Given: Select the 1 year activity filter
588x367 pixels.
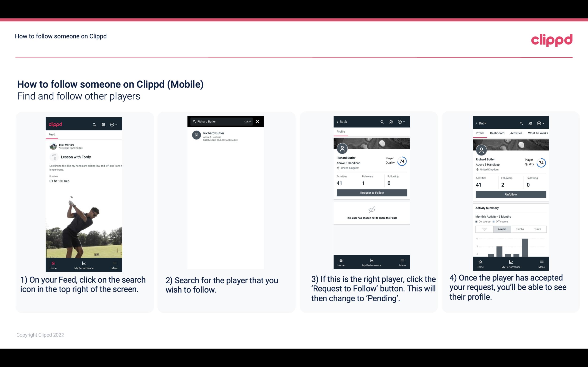Looking at the screenshot, I should (484, 229).
